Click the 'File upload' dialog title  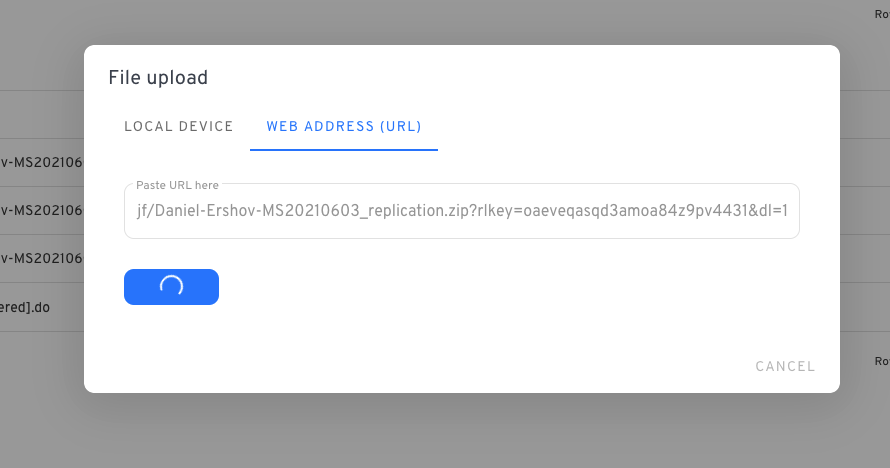[x=158, y=78]
